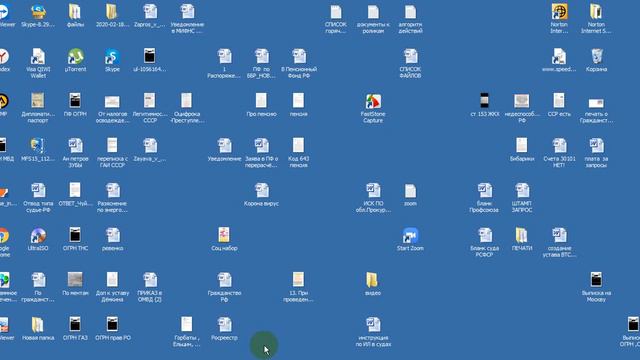Open 8 Пенсионный Фонд РФ document
This screenshot has width=640, height=360.
[x=299, y=57]
